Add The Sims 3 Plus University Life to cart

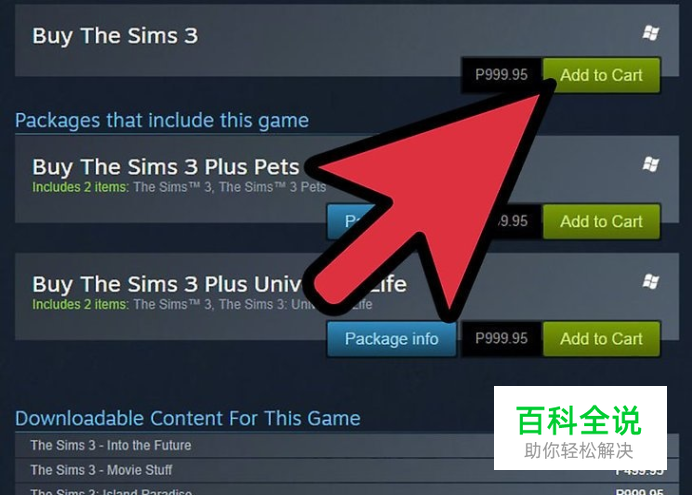601,339
